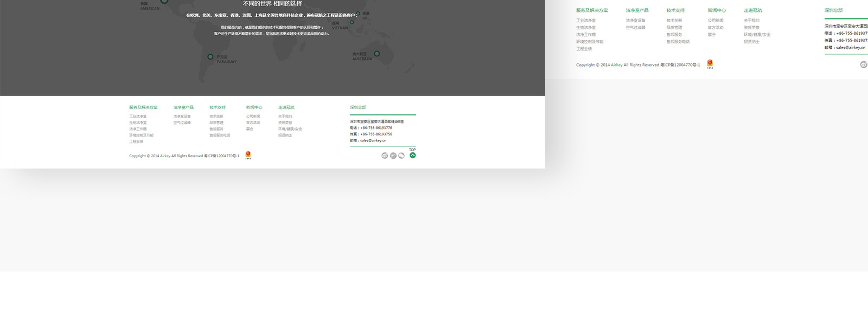The width and height of the screenshot is (868, 310).
Task: Select the Australia location marker on the map
Action: click(377, 53)
